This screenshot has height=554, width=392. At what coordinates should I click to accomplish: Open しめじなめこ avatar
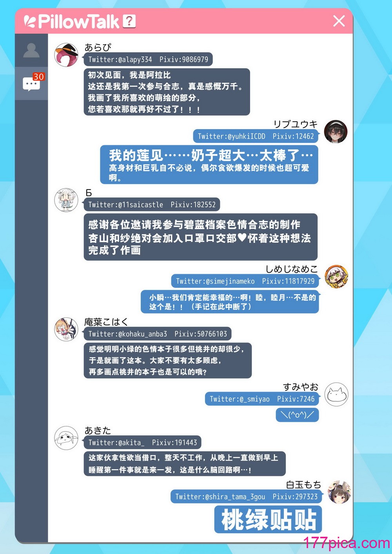pyautogui.click(x=336, y=277)
